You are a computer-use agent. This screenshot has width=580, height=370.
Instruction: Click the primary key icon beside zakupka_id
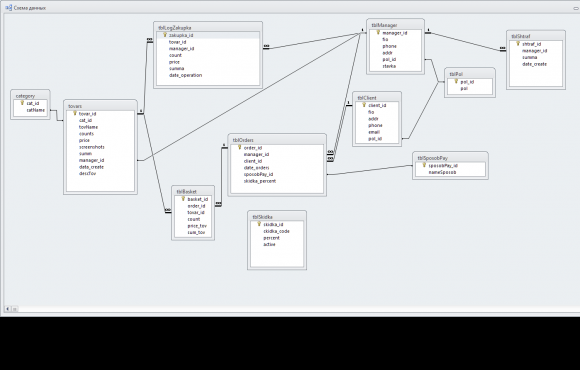pyautogui.click(x=165, y=35)
